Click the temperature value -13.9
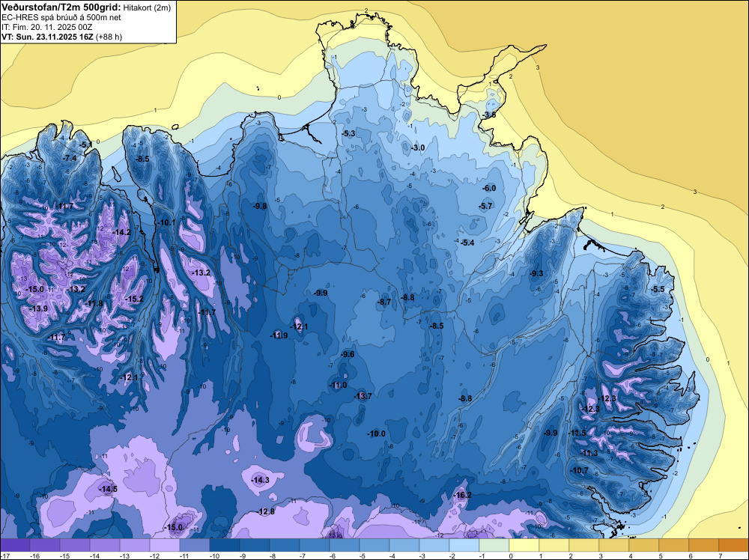The height and width of the screenshot is (560, 749). tap(39, 309)
